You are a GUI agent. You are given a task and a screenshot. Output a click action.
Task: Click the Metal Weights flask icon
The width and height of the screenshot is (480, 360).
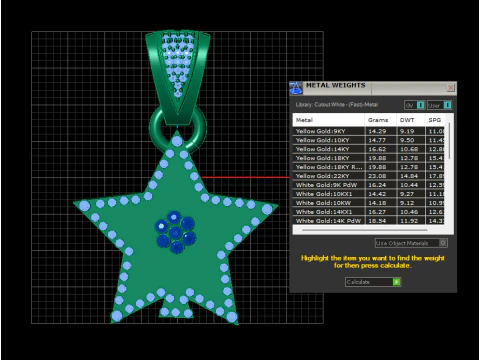click(295, 88)
